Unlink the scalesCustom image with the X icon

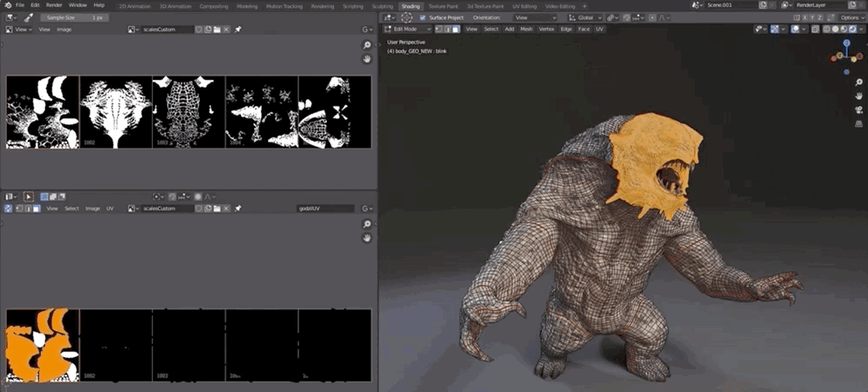226,30
